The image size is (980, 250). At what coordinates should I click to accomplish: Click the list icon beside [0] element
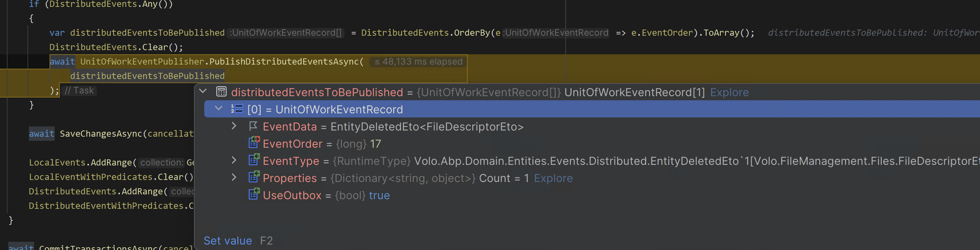237,109
